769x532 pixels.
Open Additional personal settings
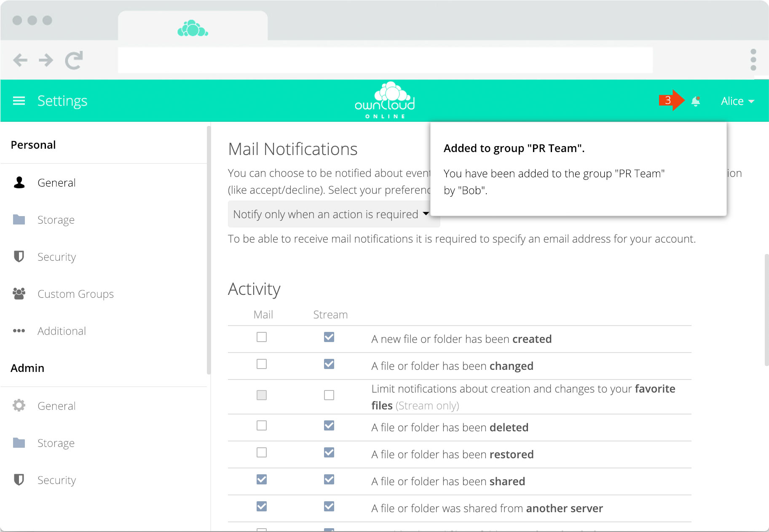click(x=62, y=331)
